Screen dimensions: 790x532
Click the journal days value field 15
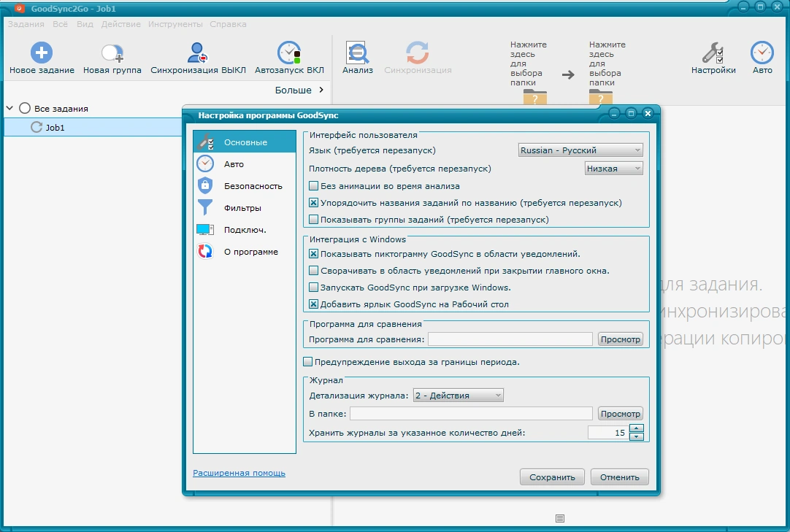(608, 433)
